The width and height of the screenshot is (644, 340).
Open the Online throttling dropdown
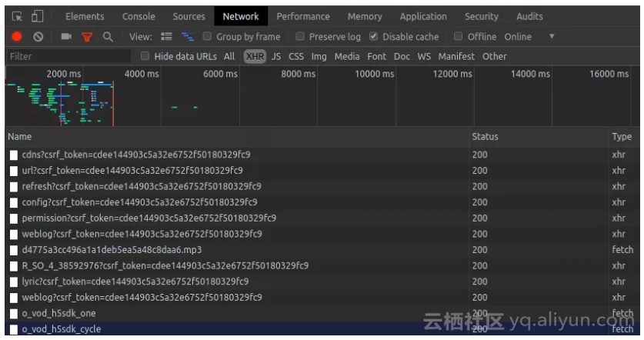(529, 37)
